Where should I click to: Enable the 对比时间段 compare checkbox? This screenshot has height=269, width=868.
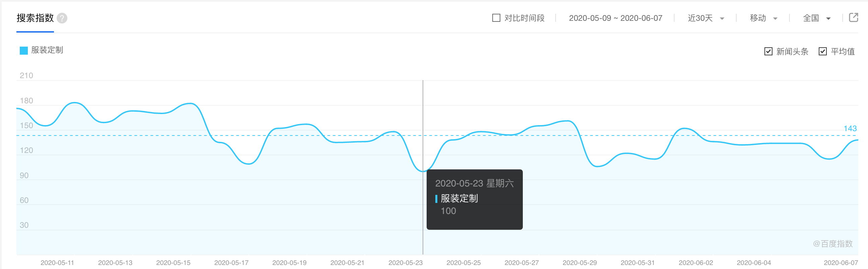click(x=496, y=18)
